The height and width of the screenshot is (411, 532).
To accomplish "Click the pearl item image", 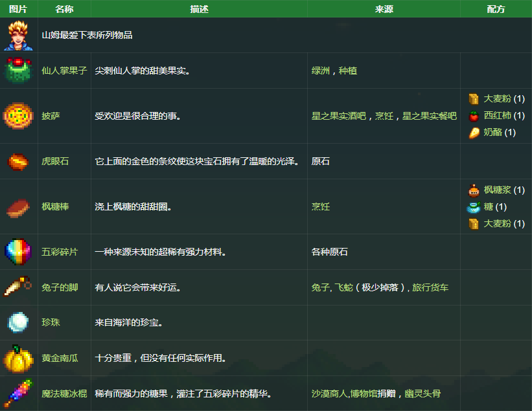I will [x=17, y=322].
